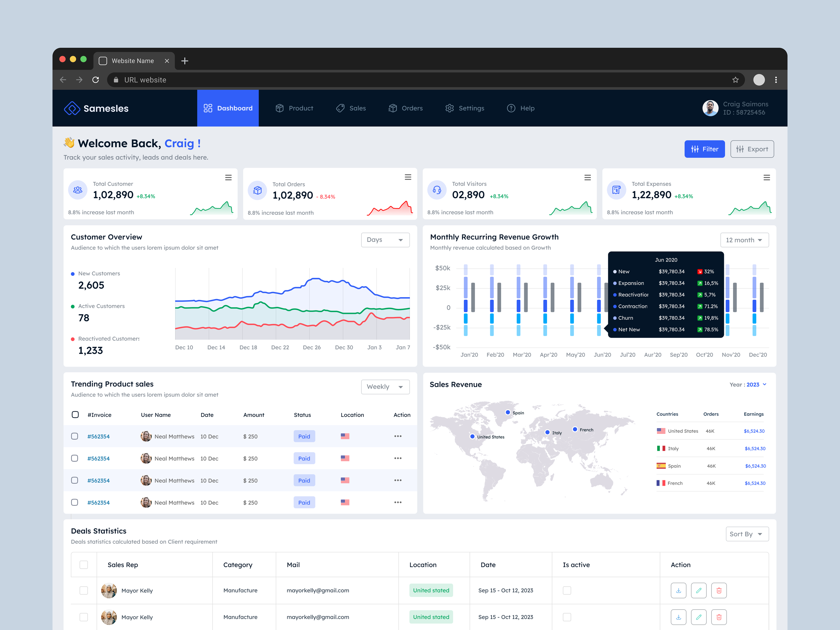This screenshot has height=630, width=840.
Task: Check the fourth #562354 invoice row
Action: [75, 502]
